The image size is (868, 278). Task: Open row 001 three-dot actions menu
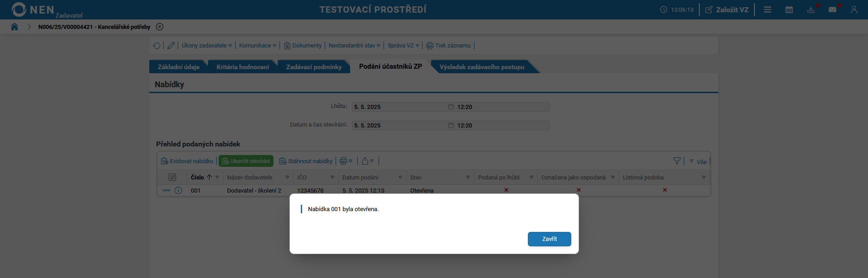166,190
